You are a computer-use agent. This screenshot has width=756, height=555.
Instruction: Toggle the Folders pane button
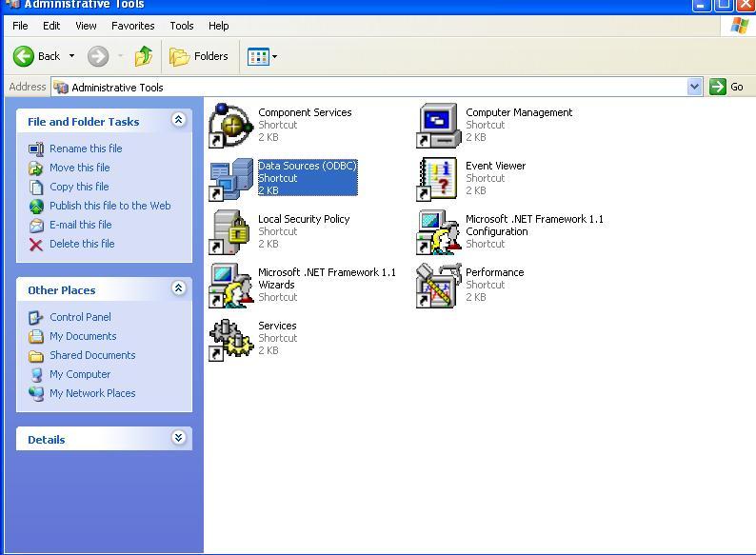[199, 56]
